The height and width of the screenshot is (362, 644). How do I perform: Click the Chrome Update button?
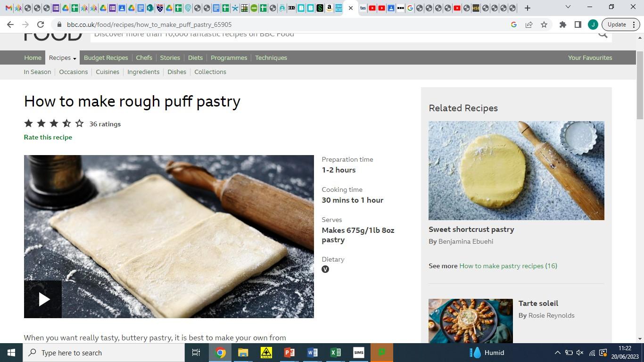[617, 25]
